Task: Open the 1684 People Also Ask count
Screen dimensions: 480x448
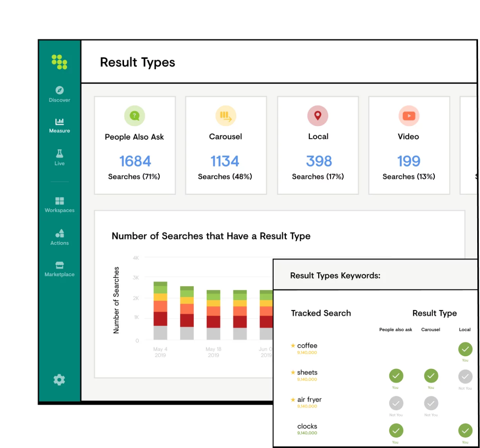Action: pos(135,161)
